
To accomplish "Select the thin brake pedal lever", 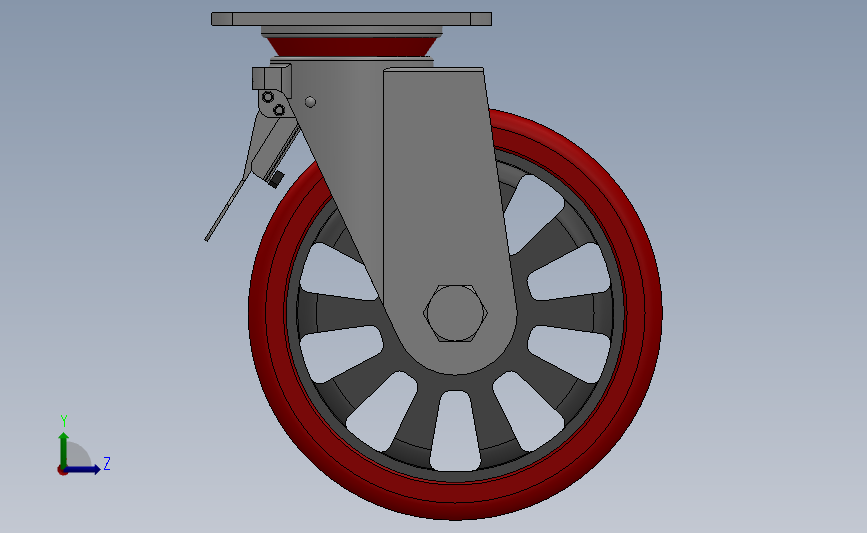I will [x=226, y=209].
